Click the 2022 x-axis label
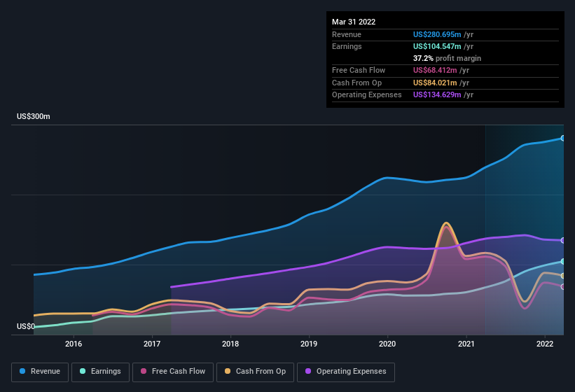 coord(545,344)
